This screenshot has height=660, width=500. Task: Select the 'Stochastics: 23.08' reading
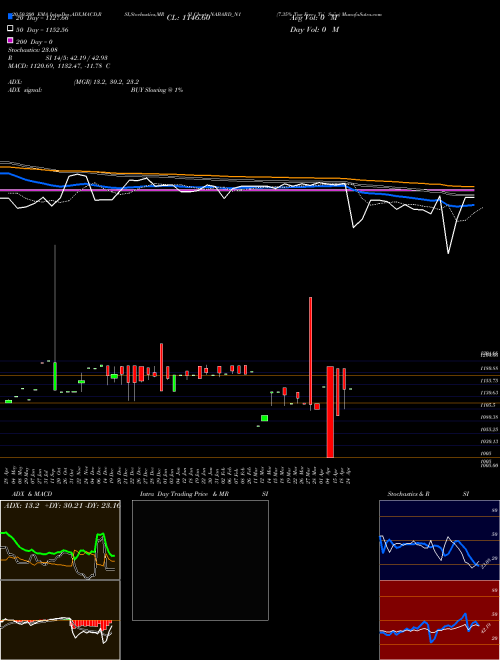32,50
